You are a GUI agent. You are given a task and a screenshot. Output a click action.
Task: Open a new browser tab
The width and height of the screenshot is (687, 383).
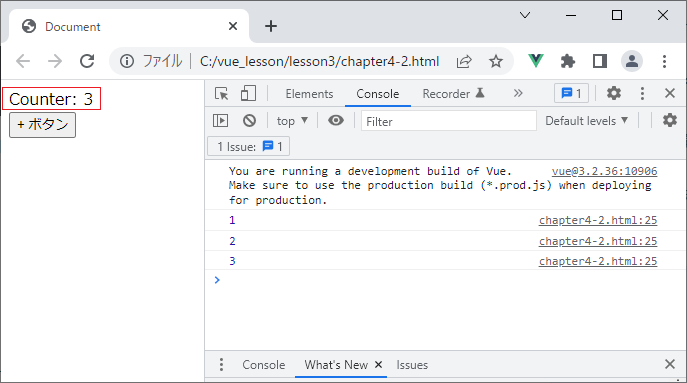tap(271, 26)
